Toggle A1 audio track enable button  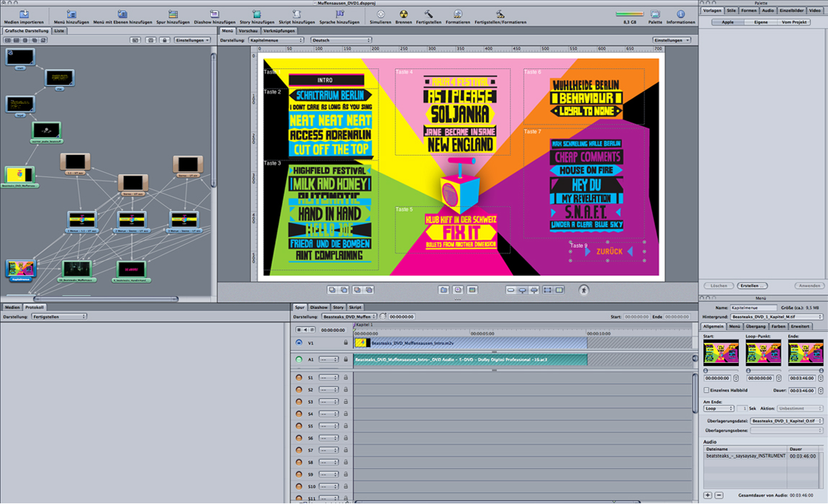299,360
